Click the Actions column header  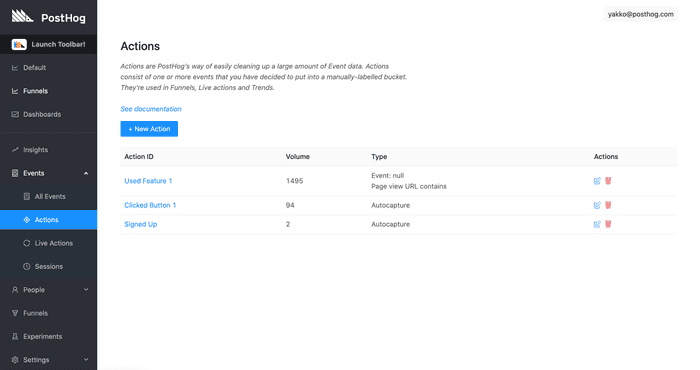(606, 157)
